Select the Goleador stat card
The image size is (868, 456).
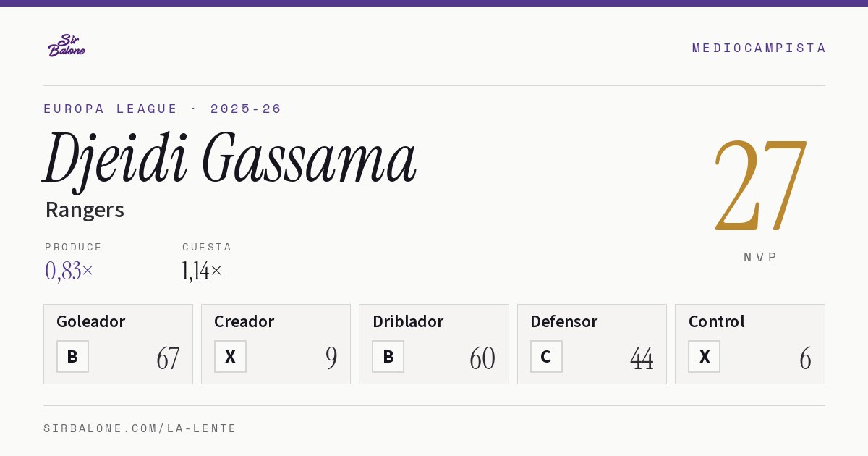pos(118,344)
